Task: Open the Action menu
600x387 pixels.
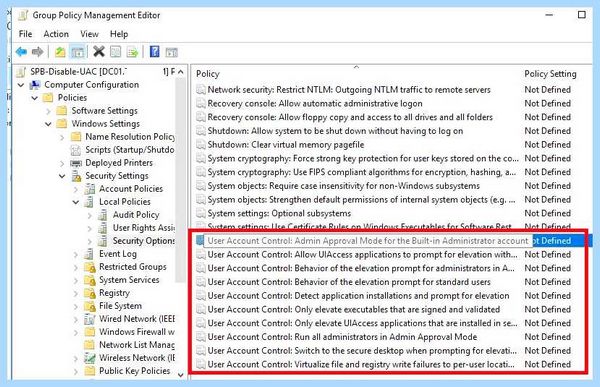Action: 56,34
